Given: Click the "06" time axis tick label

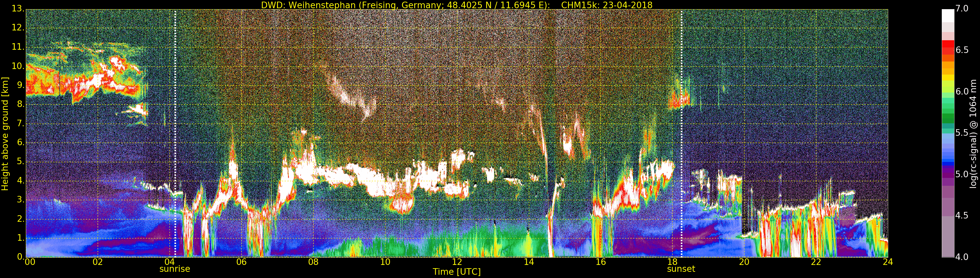Looking at the screenshot, I should click(241, 262).
